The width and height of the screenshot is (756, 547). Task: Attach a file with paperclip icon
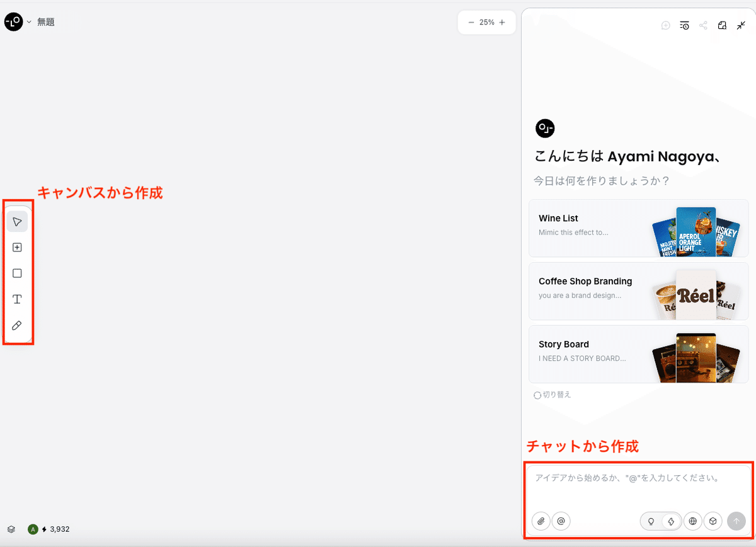tap(541, 521)
